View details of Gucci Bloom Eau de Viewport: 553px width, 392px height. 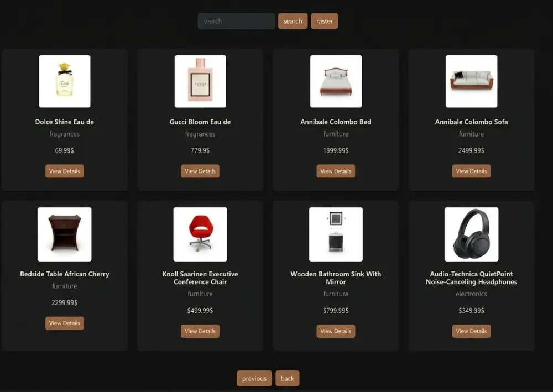click(200, 171)
